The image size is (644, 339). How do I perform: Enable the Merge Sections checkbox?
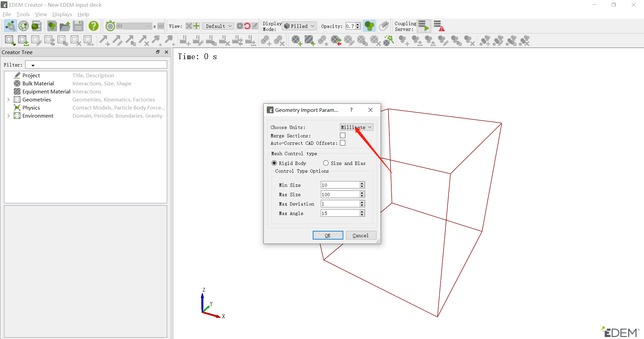pyautogui.click(x=343, y=135)
